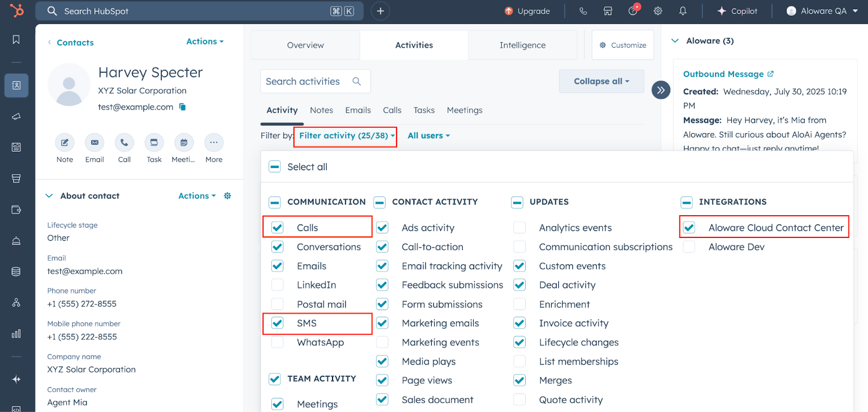The width and height of the screenshot is (868, 412).
Task: Toggle Aloware Cloud Contact Center checkbox
Action: 689,228
